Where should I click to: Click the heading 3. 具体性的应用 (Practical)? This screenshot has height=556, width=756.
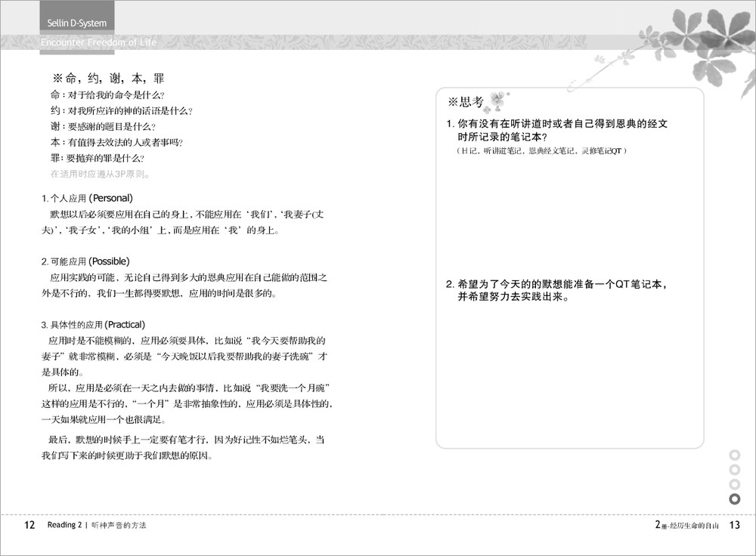pos(93,325)
